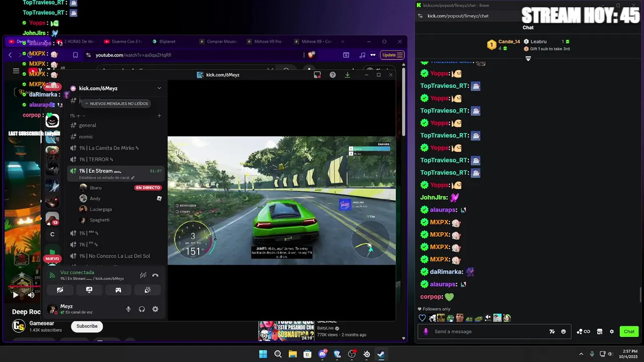Open Windows Start button
The height and width of the screenshot is (362, 644).
pos(263,354)
